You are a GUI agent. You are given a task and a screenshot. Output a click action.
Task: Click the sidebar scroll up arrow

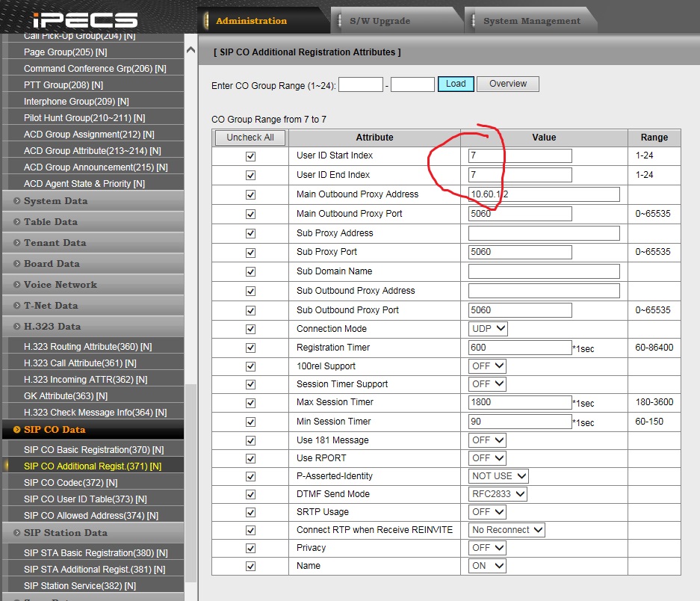point(191,50)
